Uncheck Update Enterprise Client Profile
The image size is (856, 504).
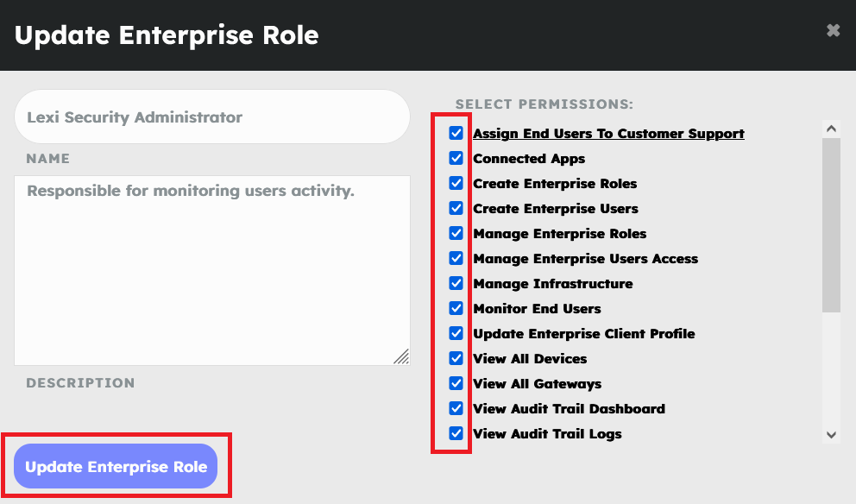[x=456, y=334]
